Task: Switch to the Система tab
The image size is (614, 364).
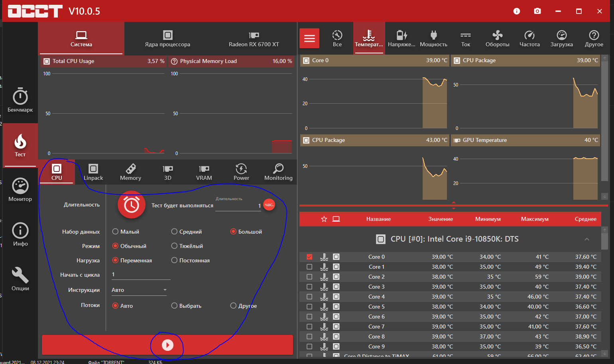Action: coord(81,38)
